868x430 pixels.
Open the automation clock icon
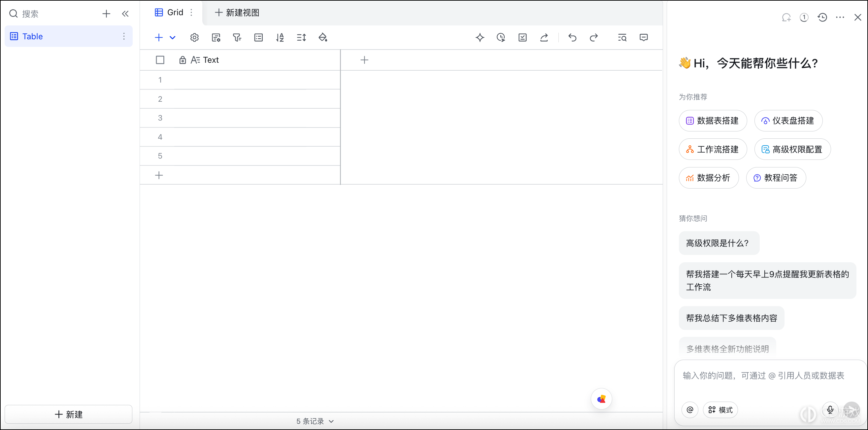[x=501, y=37]
